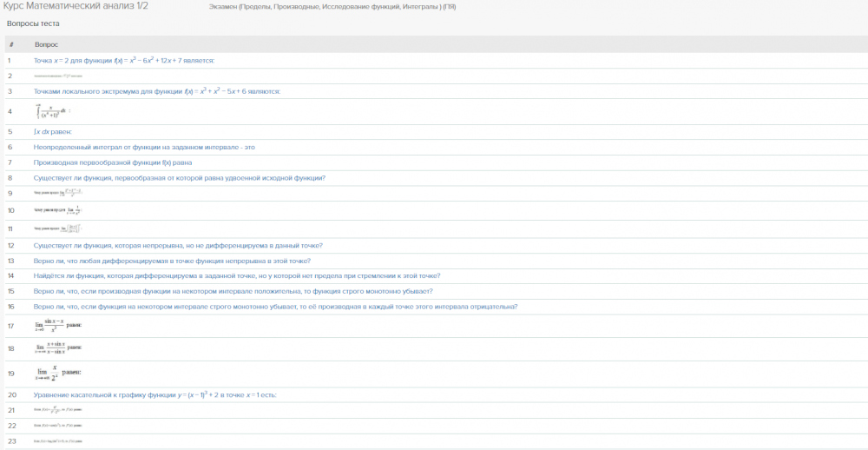Open the lim (sin x − x)/x³ question
868x450 pixels.
coord(58,325)
